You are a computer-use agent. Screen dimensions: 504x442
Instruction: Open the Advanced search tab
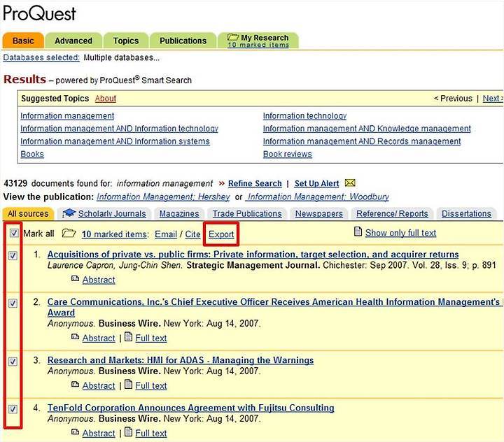73,41
